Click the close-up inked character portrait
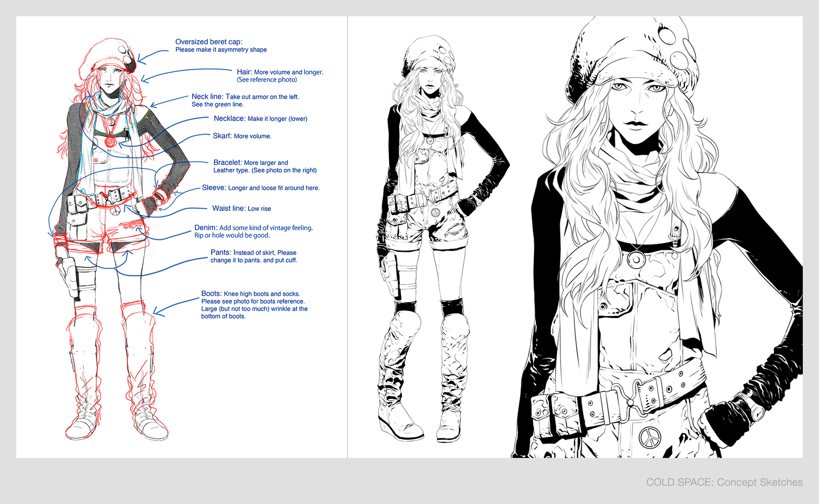 pos(657,237)
